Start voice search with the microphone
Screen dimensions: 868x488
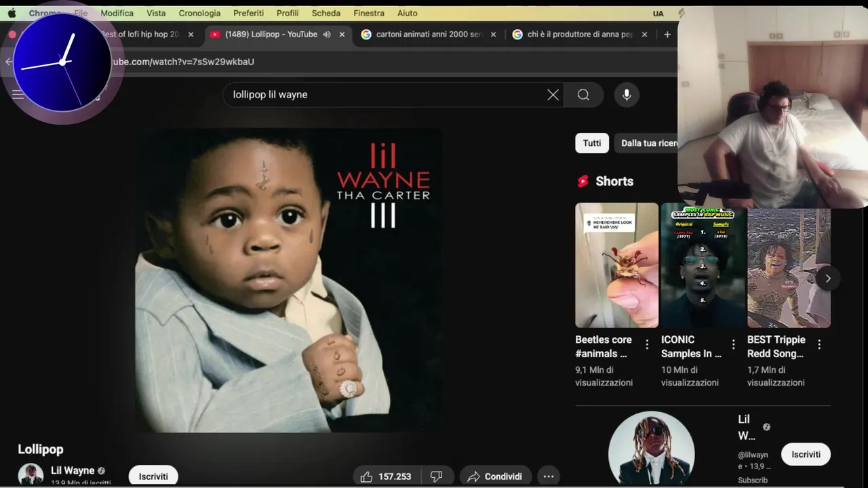click(627, 95)
